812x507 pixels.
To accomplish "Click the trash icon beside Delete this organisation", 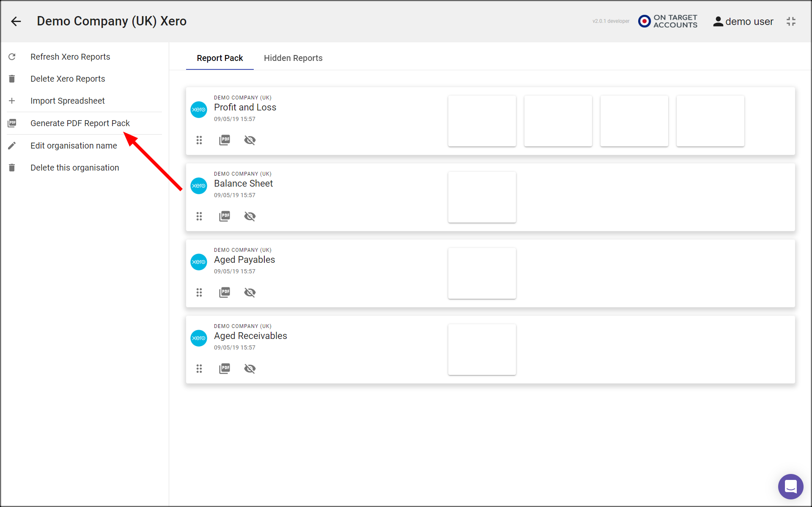I will [x=12, y=168].
